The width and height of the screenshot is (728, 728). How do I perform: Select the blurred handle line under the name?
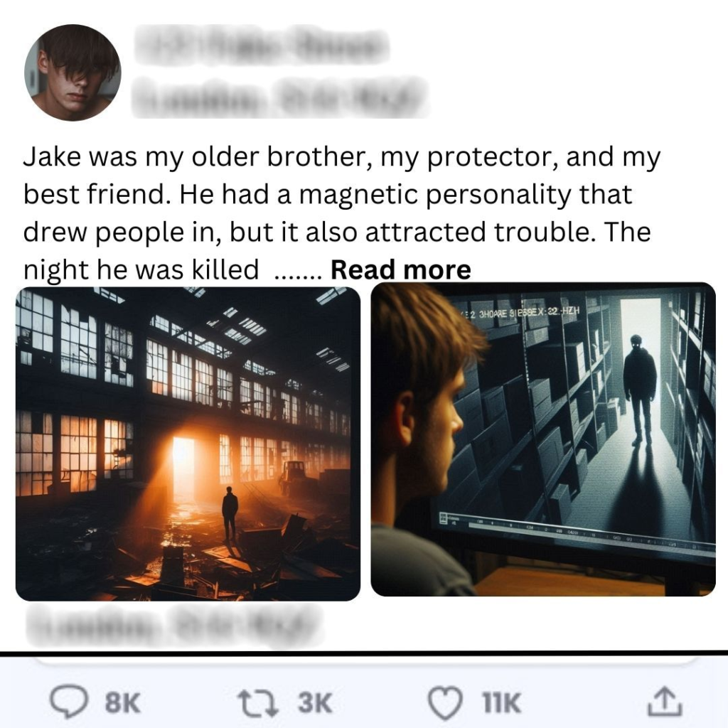click(x=279, y=97)
